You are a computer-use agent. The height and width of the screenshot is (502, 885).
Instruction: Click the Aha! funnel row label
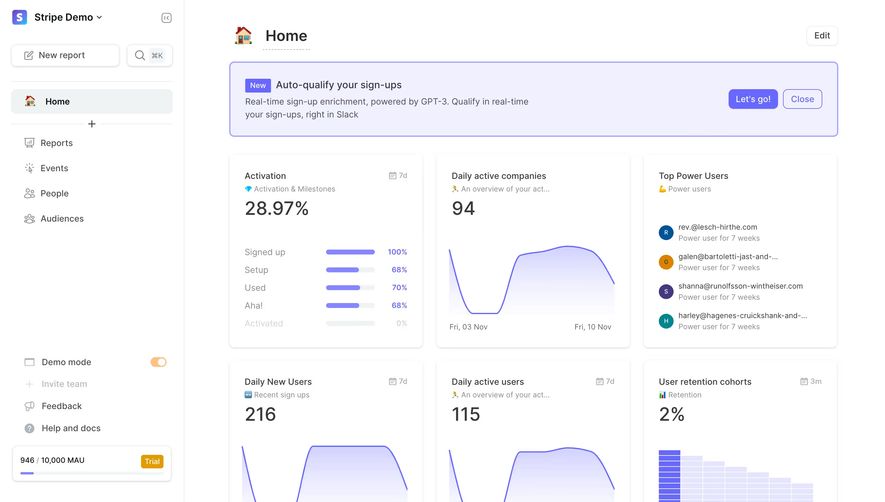click(253, 305)
